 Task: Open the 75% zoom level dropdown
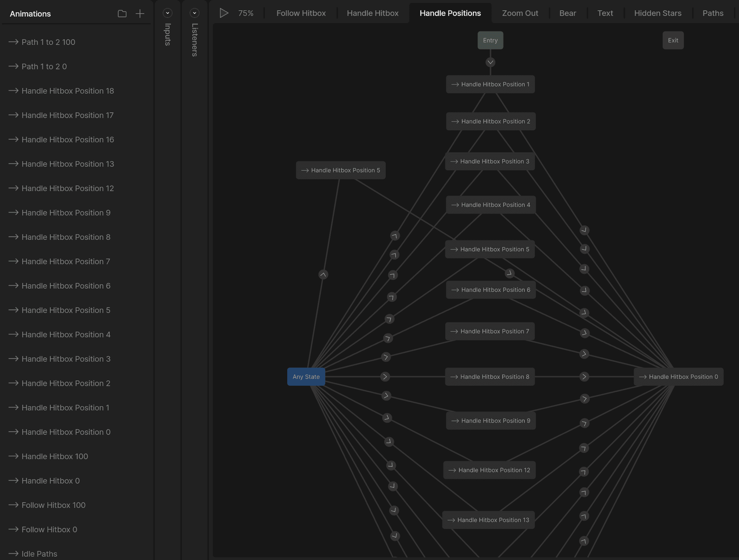click(246, 13)
